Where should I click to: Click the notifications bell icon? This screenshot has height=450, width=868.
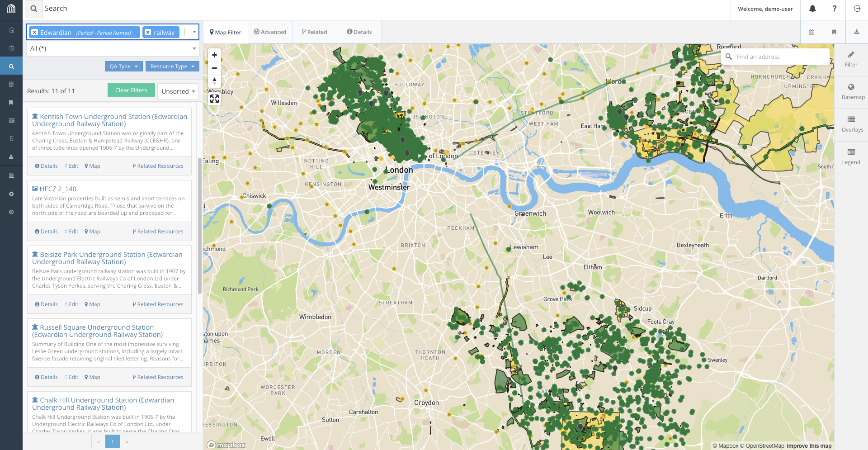pyautogui.click(x=812, y=9)
